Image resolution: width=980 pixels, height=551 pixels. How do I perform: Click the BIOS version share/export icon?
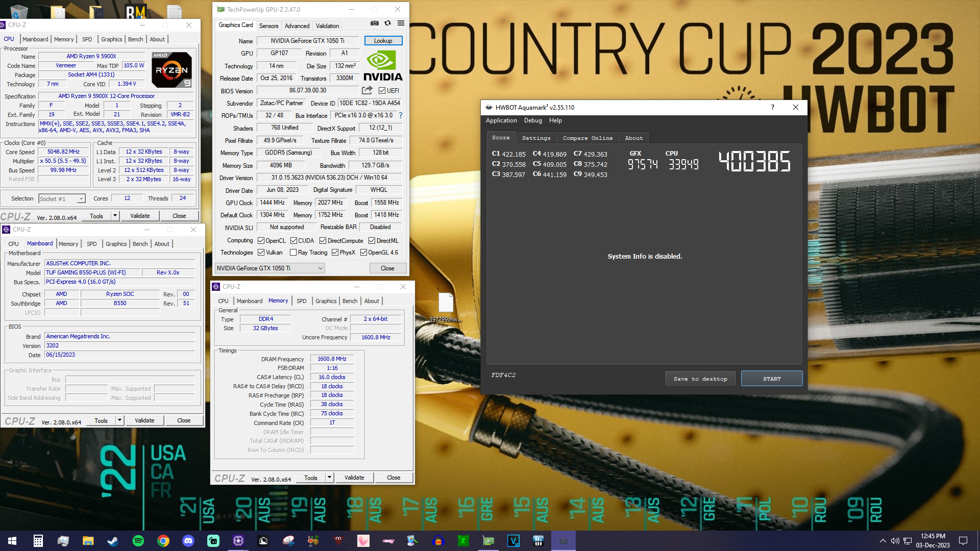[367, 90]
